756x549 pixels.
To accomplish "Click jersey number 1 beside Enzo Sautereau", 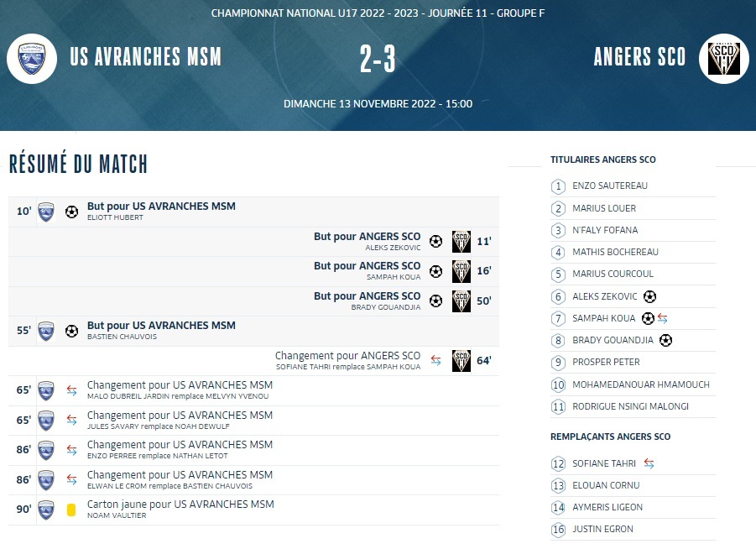I will pyautogui.click(x=558, y=186).
